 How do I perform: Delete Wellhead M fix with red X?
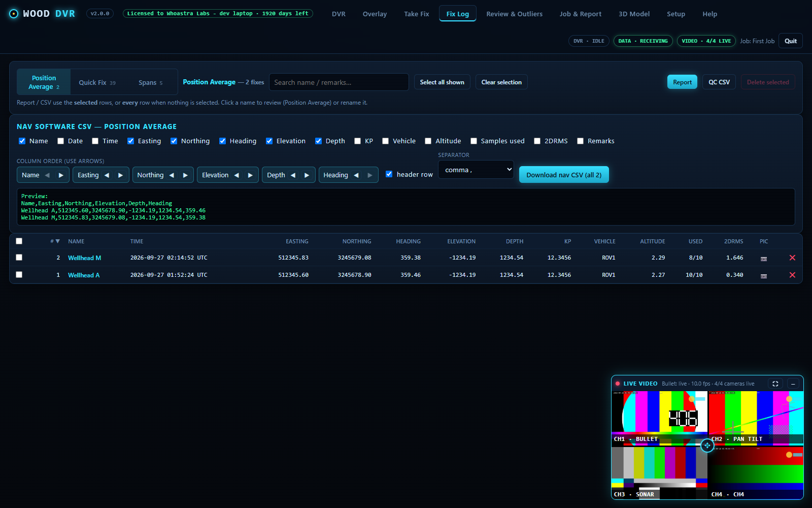pyautogui.click(x=792, y=258)
